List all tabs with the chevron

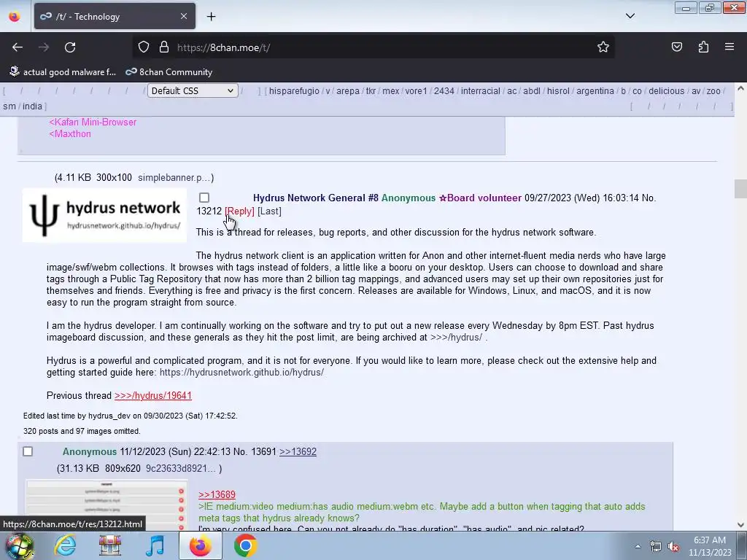point(630,16)
